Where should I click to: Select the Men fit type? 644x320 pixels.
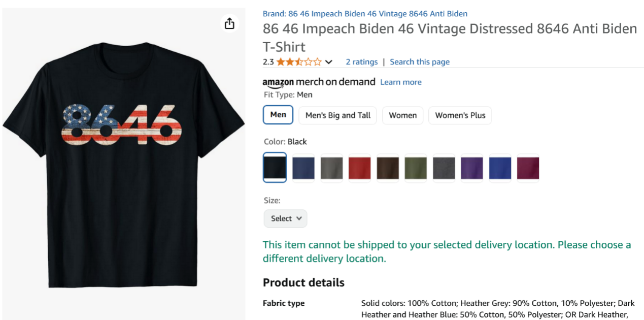point(278,115)
